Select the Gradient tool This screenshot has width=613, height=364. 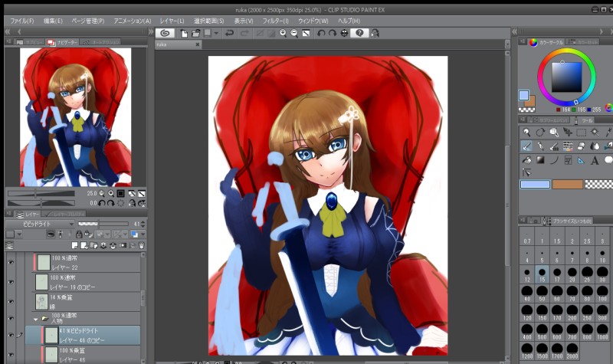pos(540,160)
